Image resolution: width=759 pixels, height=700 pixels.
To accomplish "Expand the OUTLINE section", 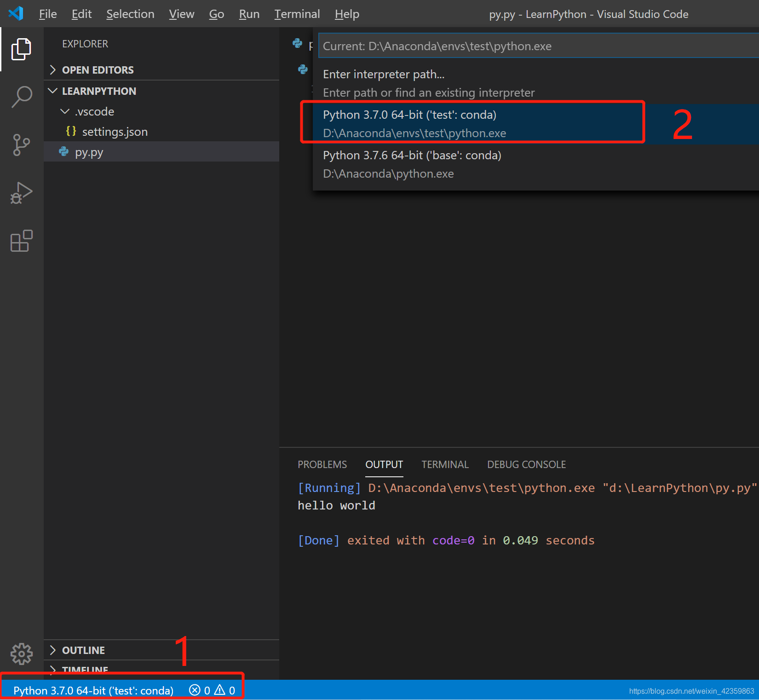I will pyautogui.click(x=161, y=650).
